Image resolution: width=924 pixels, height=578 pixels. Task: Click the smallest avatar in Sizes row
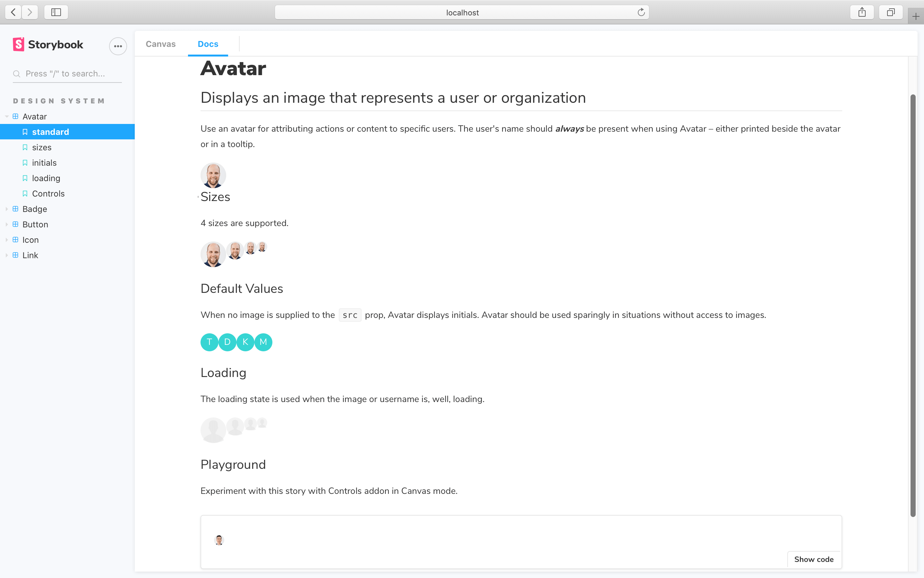[x=262, y=247]
